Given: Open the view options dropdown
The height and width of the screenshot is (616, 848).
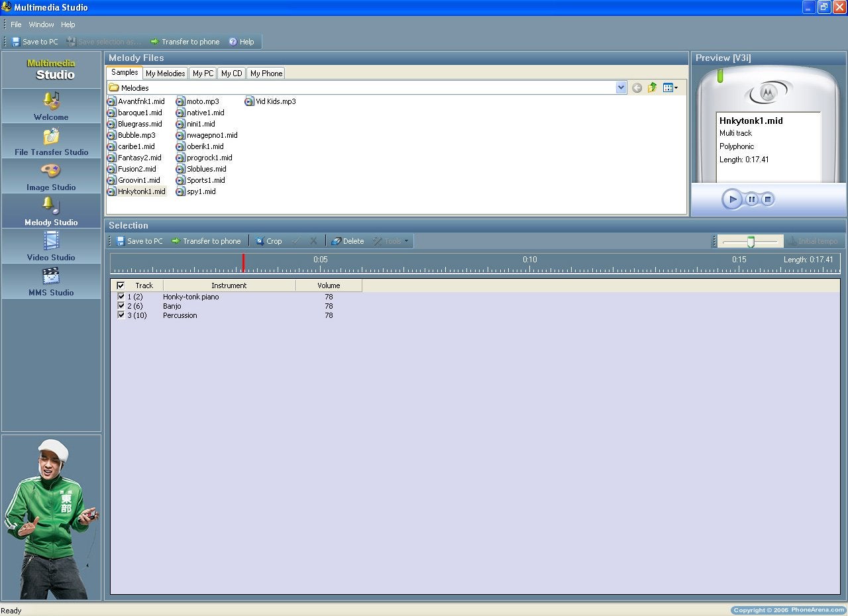Looking at the screenshot, I should (670, 87).
